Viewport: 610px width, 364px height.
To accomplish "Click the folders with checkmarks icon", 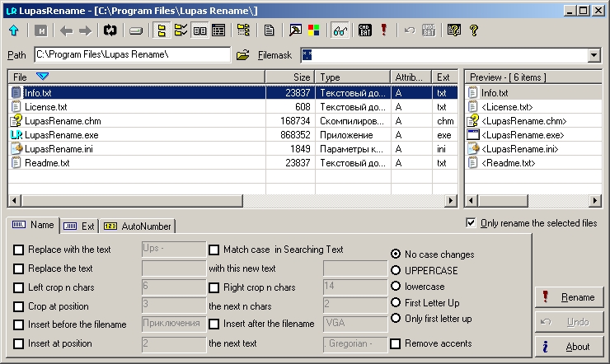I will coord(181,30).
